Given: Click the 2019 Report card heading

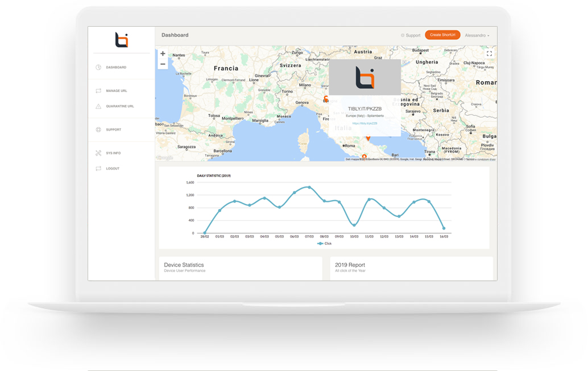Looking at the screenshot, I should point(350,265).
